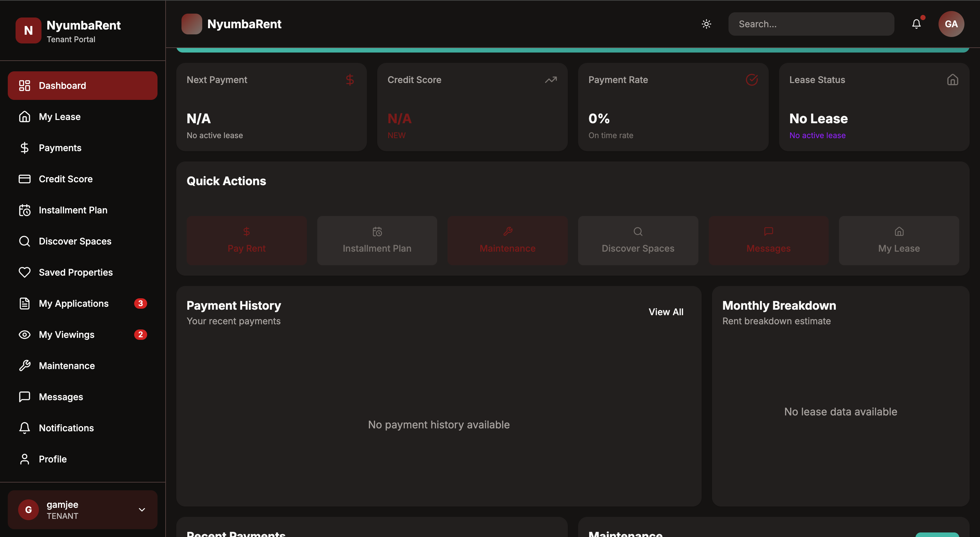Click the GA user avatar in header

[951, 24]
